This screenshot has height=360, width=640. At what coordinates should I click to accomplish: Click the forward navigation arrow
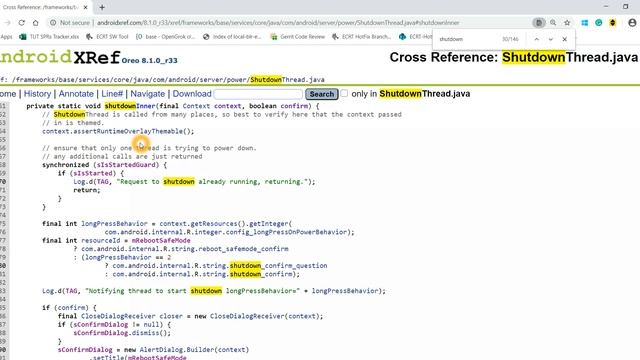pos(7,23)
